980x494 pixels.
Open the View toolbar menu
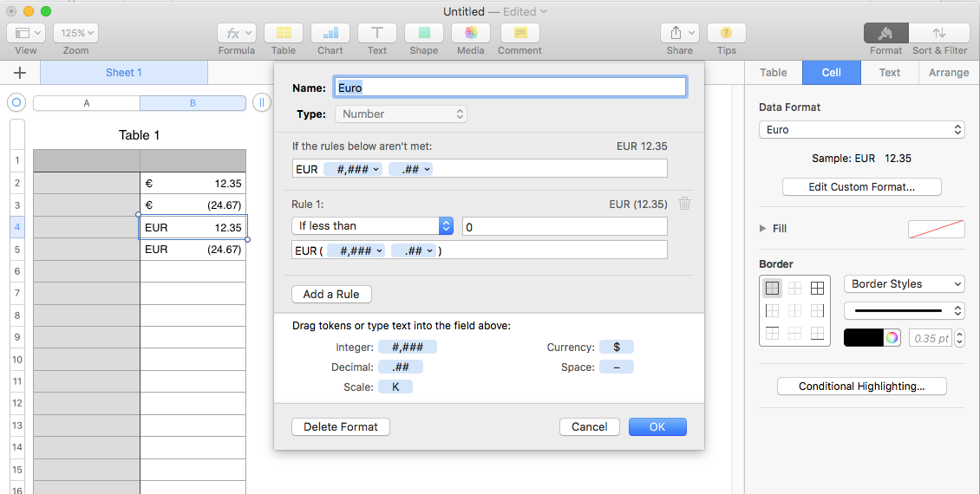click(x=26, y=33)
